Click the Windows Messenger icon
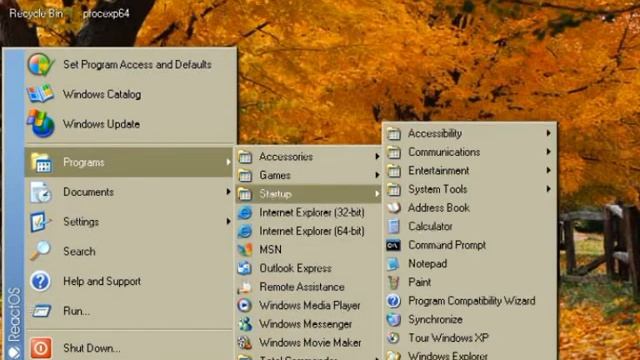 tap(245, 324)
